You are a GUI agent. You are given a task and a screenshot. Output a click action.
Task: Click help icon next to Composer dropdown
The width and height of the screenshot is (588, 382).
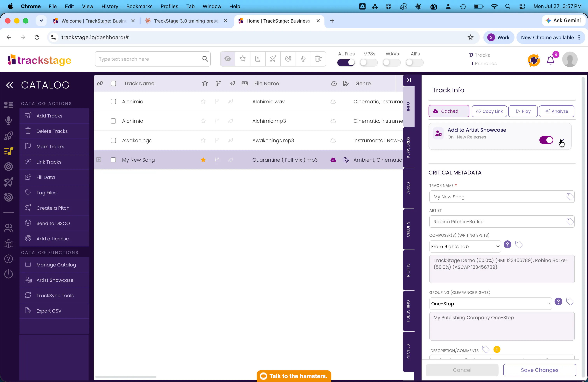(x=507, y=244)
